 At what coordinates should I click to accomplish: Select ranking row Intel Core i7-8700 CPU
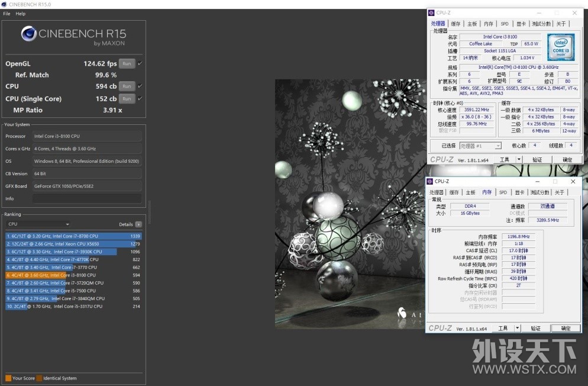pos(73,236)
